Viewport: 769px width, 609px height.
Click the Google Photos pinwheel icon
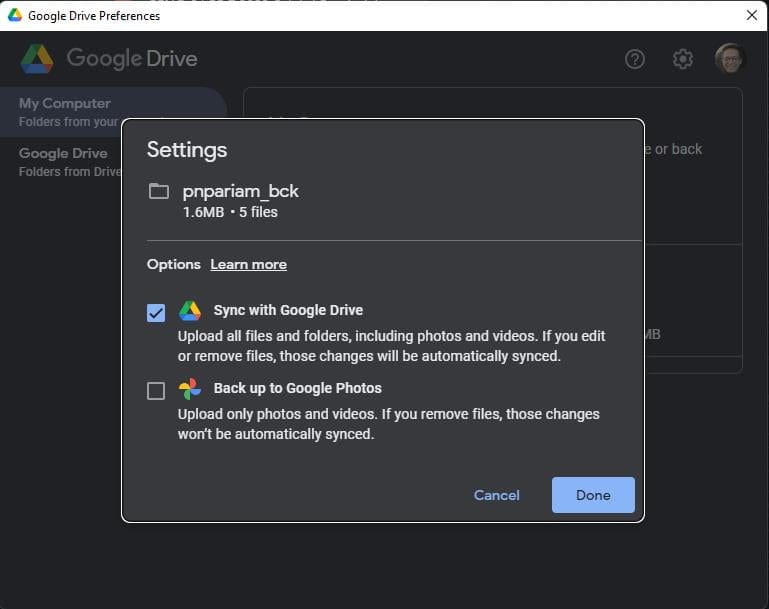pos(190,389)
